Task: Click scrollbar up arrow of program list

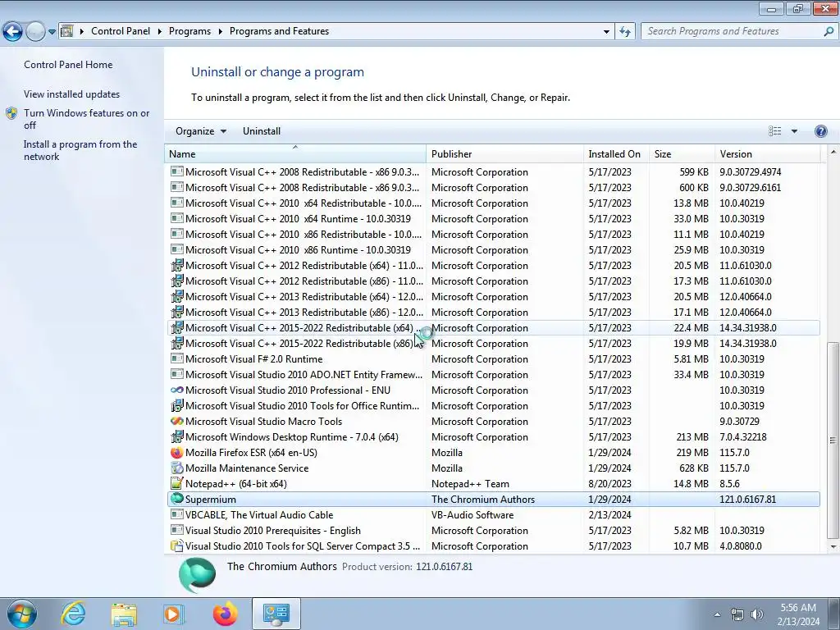Action: (x=833, y=151)
